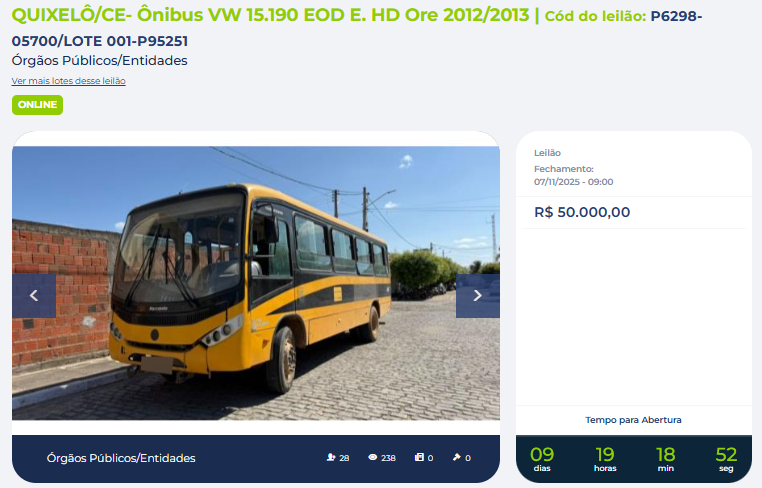Go to next bus photo with right arrow
This screenshot has height=488, width=762.
point(478,296)
